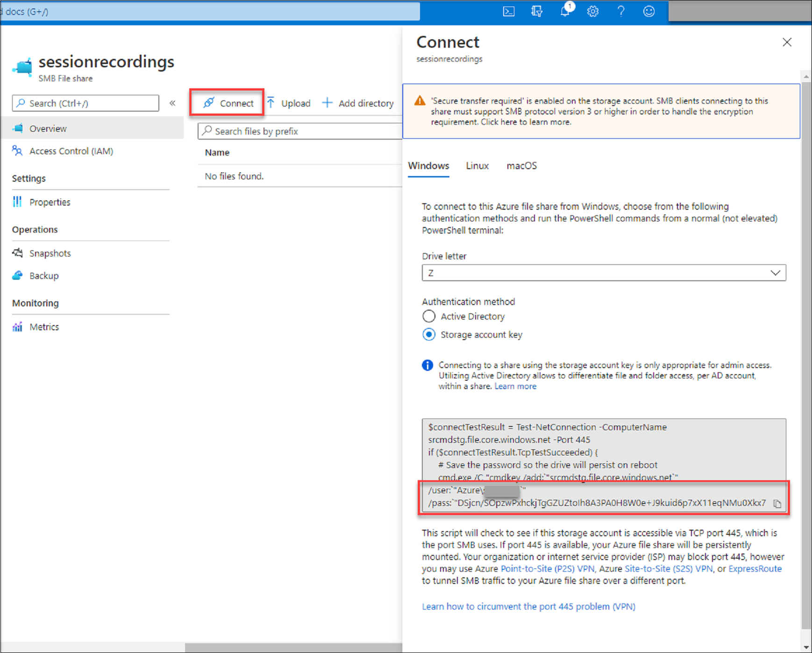Collapse the left menu with the double chevron

pos(172,103)
